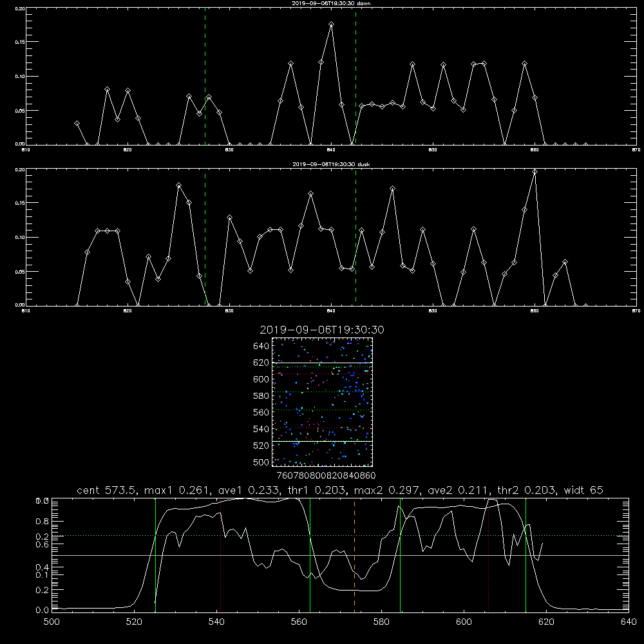The height and width of the screenshot is (644, 644).
Task: Click the '820' x-axis label of dusk plot
Action: (128, 311)
